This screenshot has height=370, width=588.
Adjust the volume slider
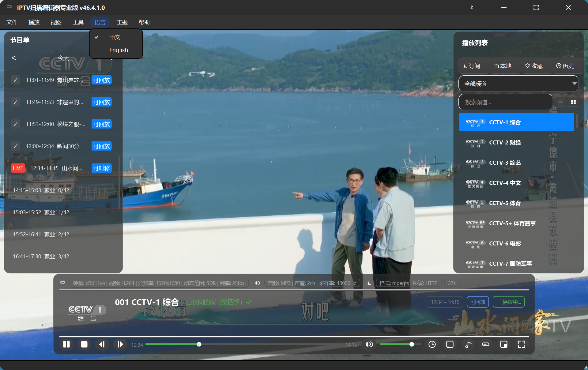pyautogui.click(x=400, y=345)
